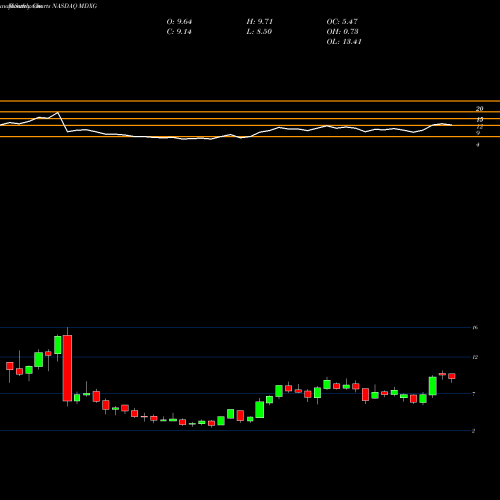Click the 7 label on candlestick price axis
This screenshot has width=500, height=500.
tap(474, 394)
